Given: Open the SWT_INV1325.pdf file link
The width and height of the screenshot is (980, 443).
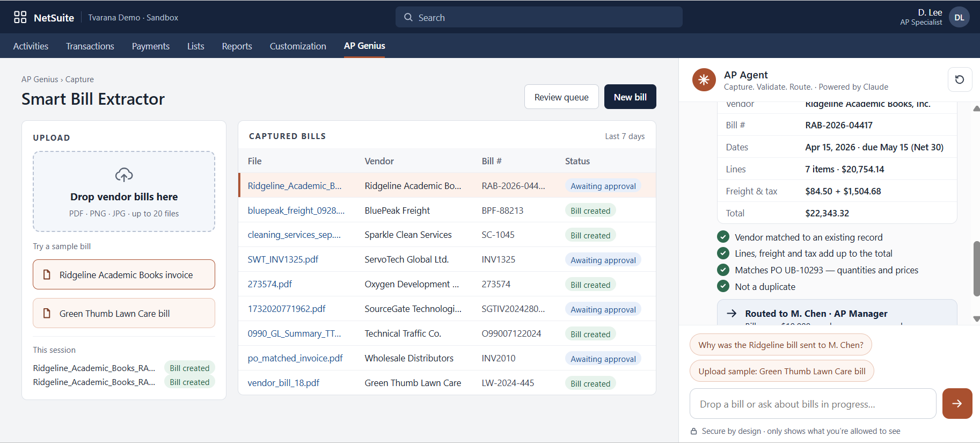Looking at the screenshot, I should click(x=283, y=259).
